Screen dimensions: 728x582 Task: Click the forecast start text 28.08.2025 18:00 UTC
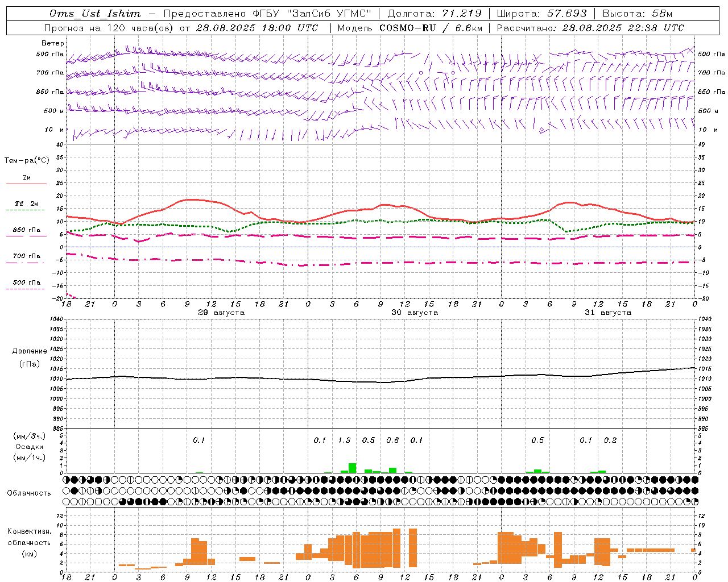(257, 28)
